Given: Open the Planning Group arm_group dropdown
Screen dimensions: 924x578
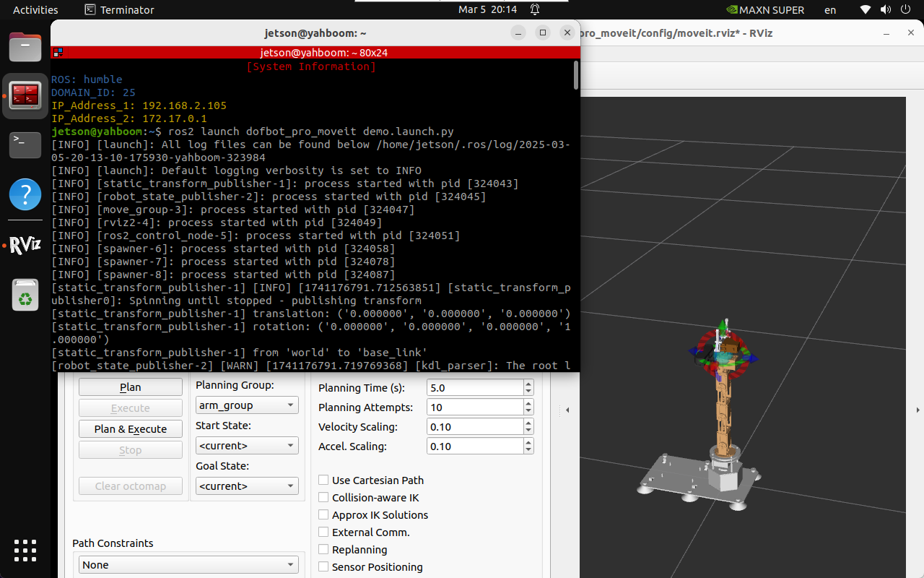Looking at the screenshot, I should click(247, 405).
